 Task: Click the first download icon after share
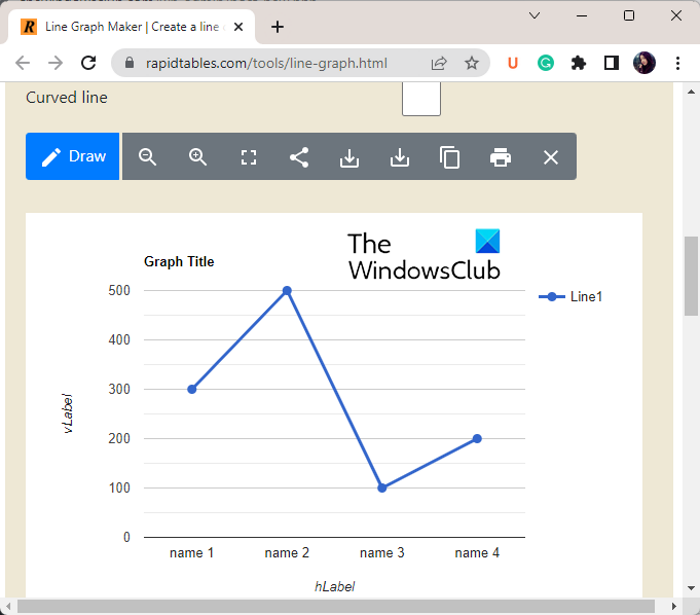click(x=349, y=158)
